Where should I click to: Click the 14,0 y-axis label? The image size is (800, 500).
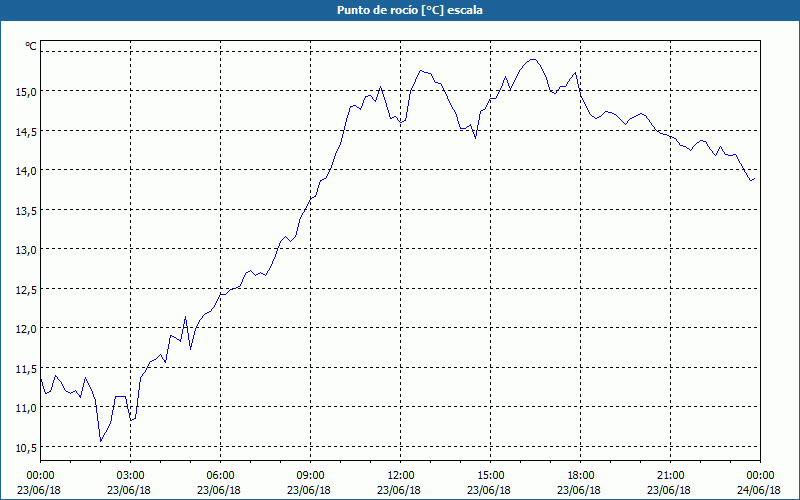27,170
